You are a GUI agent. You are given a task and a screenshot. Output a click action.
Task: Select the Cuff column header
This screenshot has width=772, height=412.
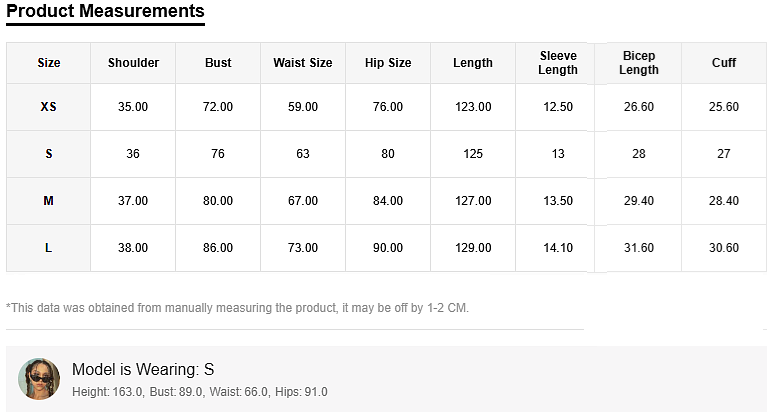point(724,63)
